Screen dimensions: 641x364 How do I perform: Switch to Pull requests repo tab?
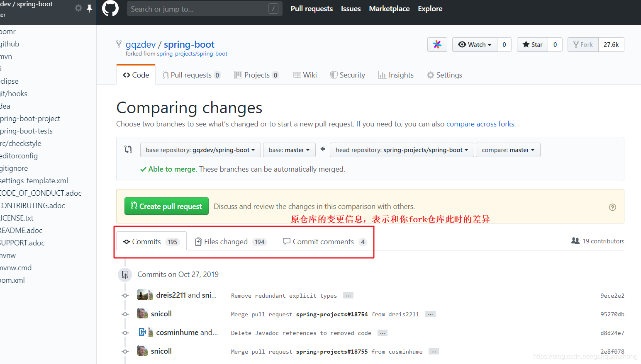click(x=191, y=75)
